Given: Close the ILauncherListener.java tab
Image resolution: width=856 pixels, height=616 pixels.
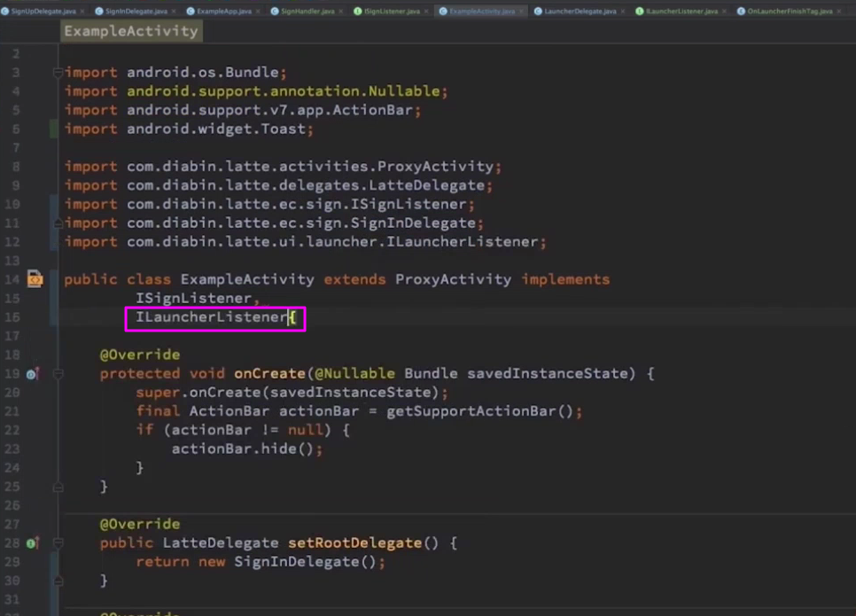Looking at the screenshot, I should (725, 12).
